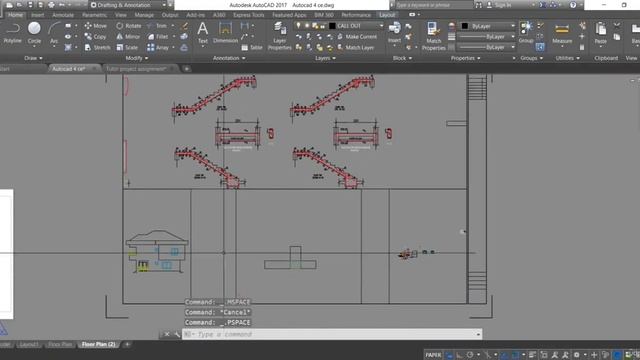Click the Group tool

tap(526, 33)
